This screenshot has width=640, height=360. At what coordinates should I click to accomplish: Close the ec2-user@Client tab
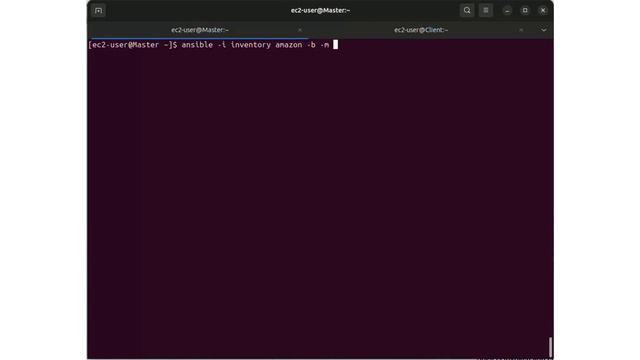click(x=521, y=30)
